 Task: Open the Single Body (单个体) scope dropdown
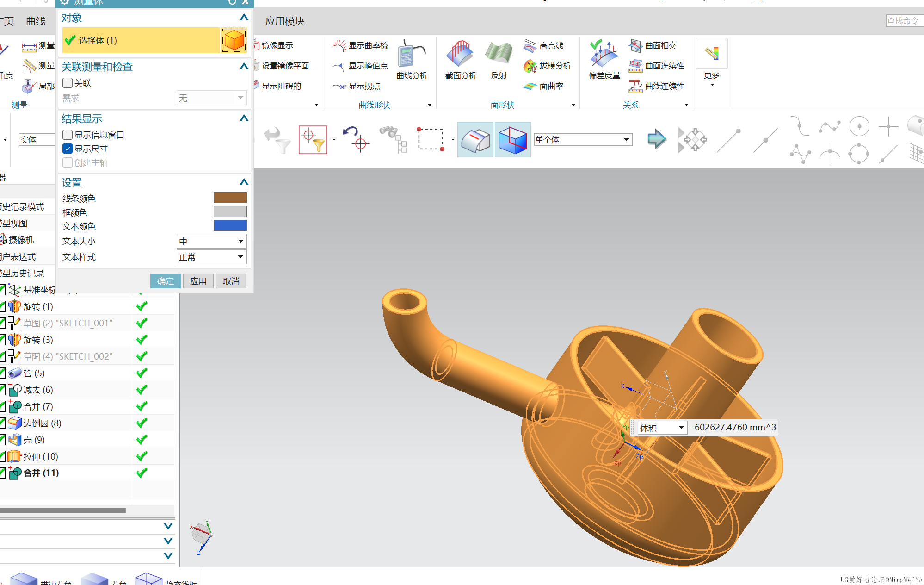click(x=583, y=140)
